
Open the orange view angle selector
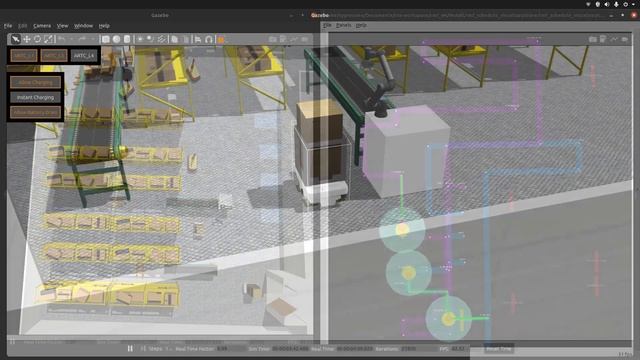point(221,40)
